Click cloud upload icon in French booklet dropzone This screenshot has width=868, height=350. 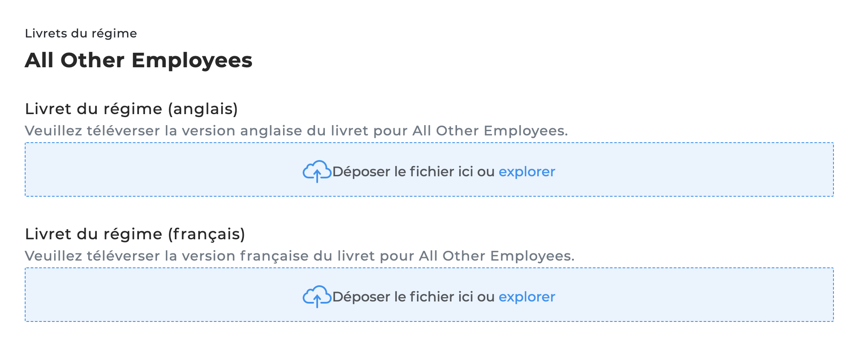coord(317,297)
